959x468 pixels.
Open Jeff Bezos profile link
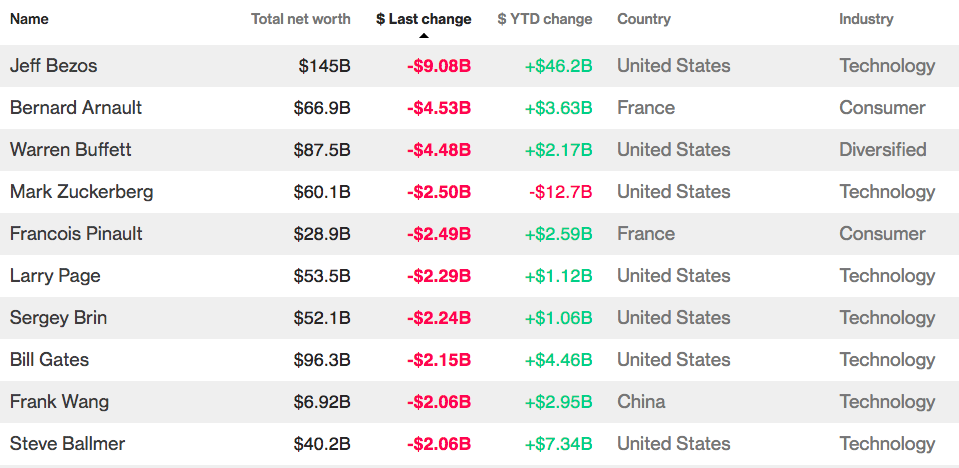coord(53,65)
